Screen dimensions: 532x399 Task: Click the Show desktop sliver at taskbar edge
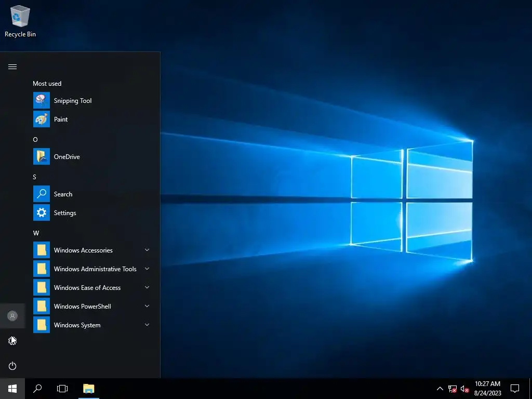coord(530,389)
